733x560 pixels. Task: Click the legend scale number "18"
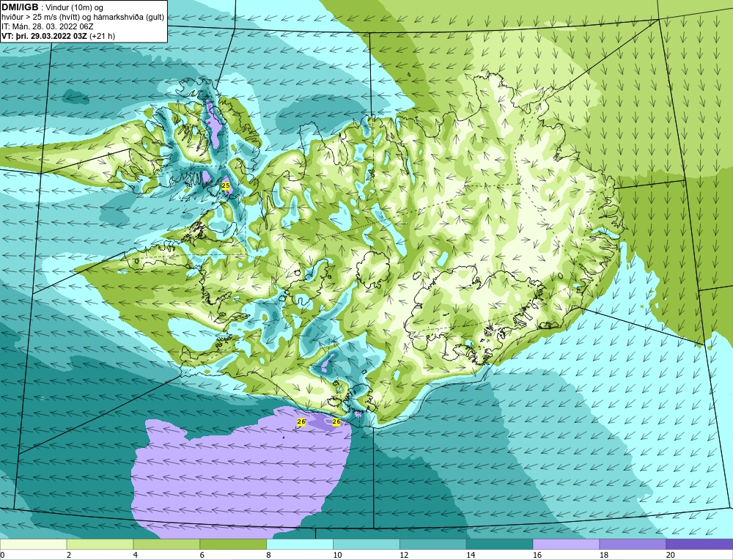[x=603, y=555]
